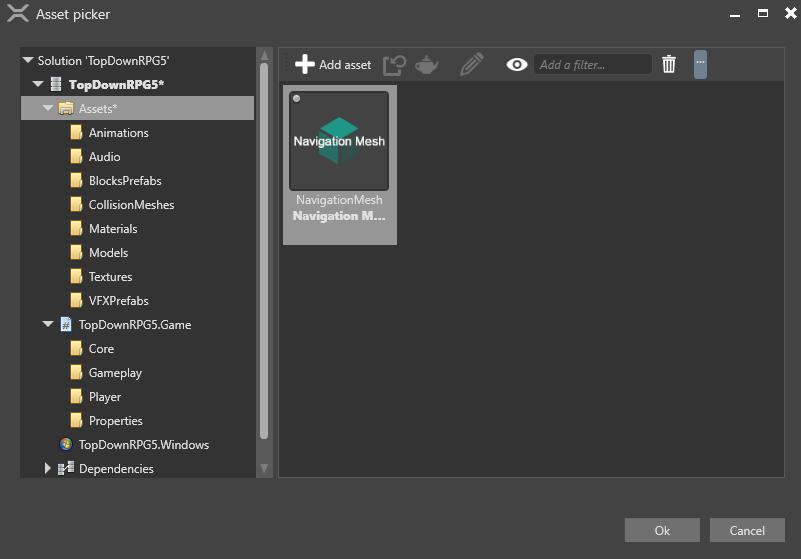Toggle the eye visibility filter icon
801x559 pixels.
516,64
